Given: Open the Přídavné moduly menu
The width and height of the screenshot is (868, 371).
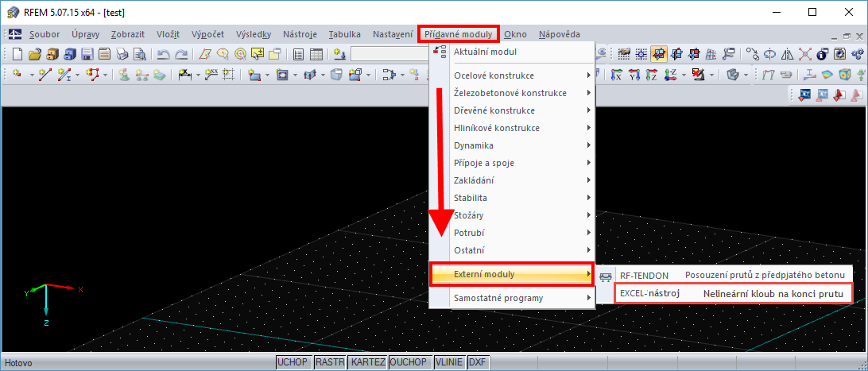Looking at the screenshot, I should click(x=459, y=34).
